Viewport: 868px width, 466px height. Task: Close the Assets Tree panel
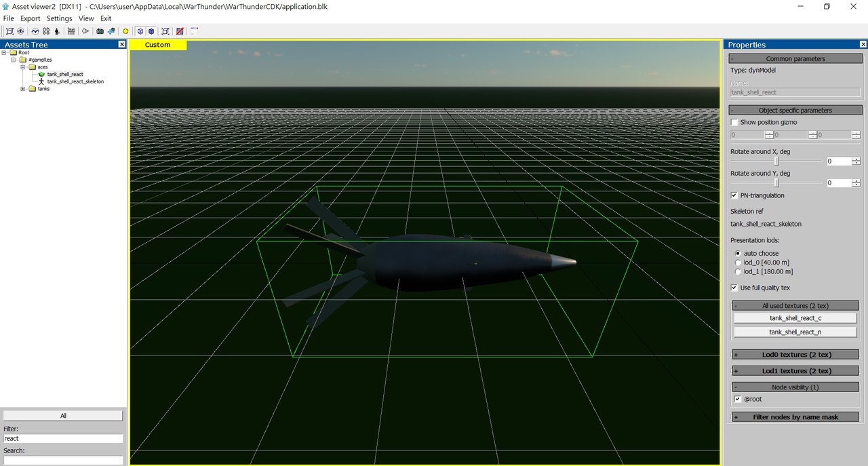[x=122, y=45]
